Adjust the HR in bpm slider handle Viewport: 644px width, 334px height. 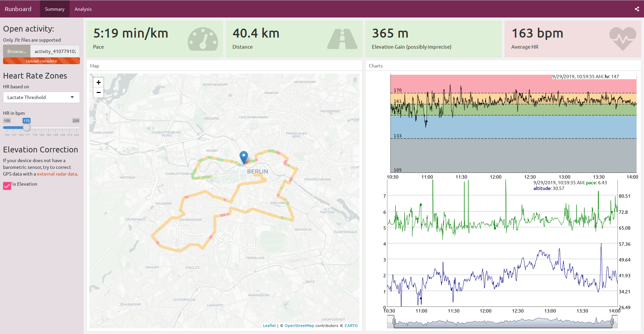[26, 127]
